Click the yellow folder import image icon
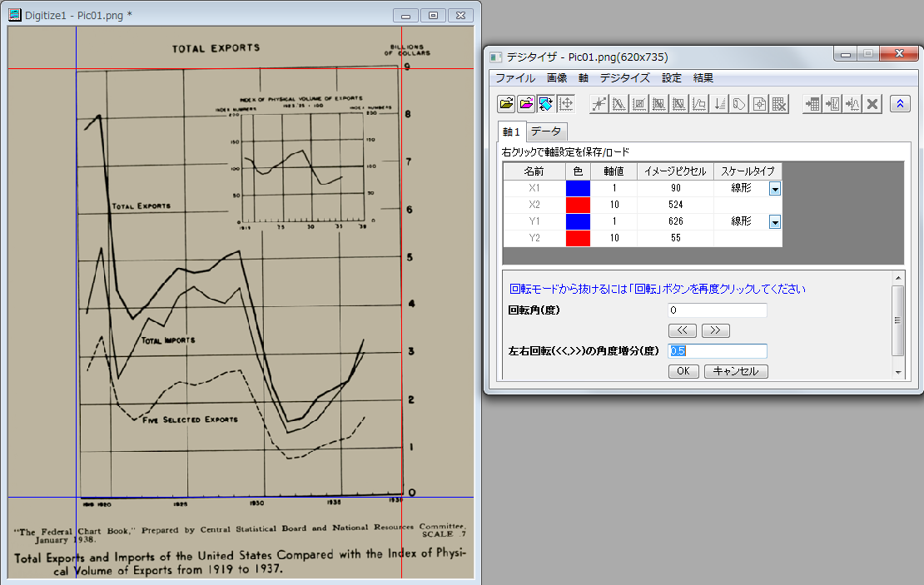This screenshot has width=924, height=585. (506, 104)
